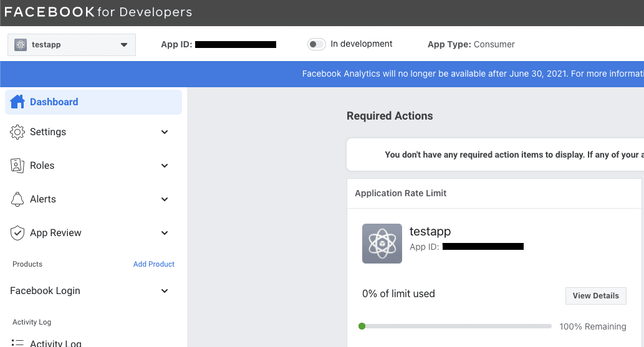Click testapp atom icon in app selector
The height and width of the screenshot is (347, 644).
pyautogui.click(x=21, y=45)
